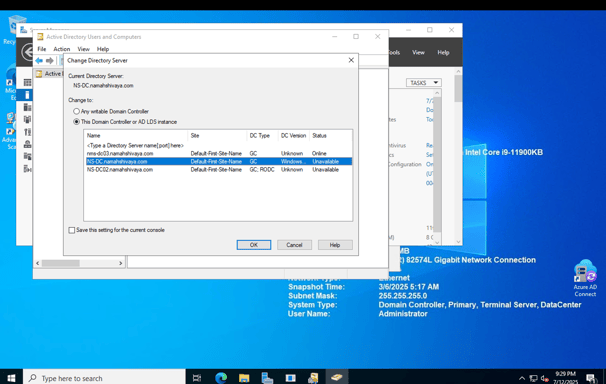
Task: Open the View menu in Users and Computers
Action: (83, 49)
